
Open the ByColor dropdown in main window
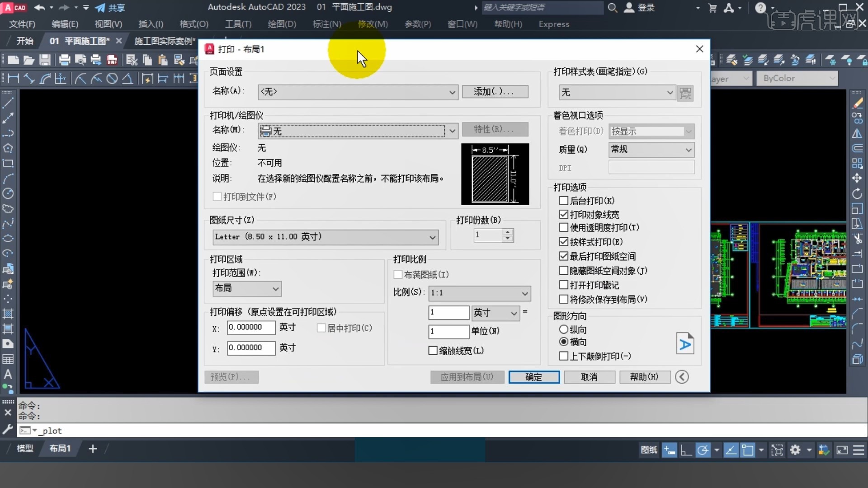pos(797,78)
